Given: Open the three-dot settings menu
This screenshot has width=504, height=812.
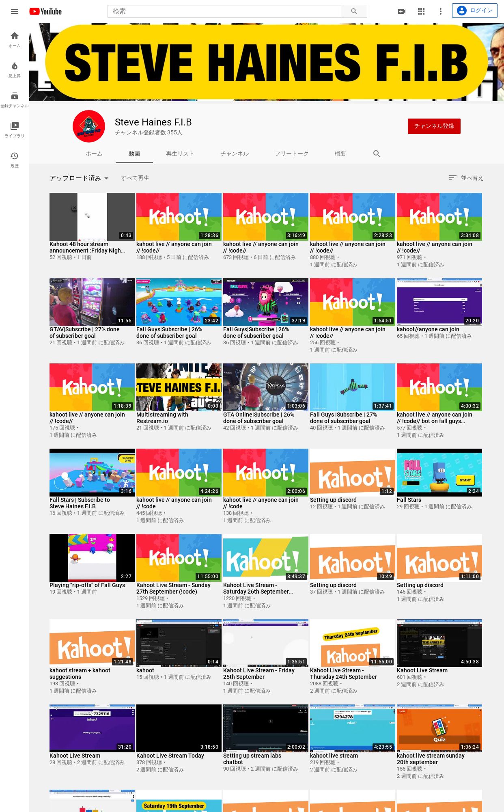Looking at the screenshot, I should [x=441, y=11].
